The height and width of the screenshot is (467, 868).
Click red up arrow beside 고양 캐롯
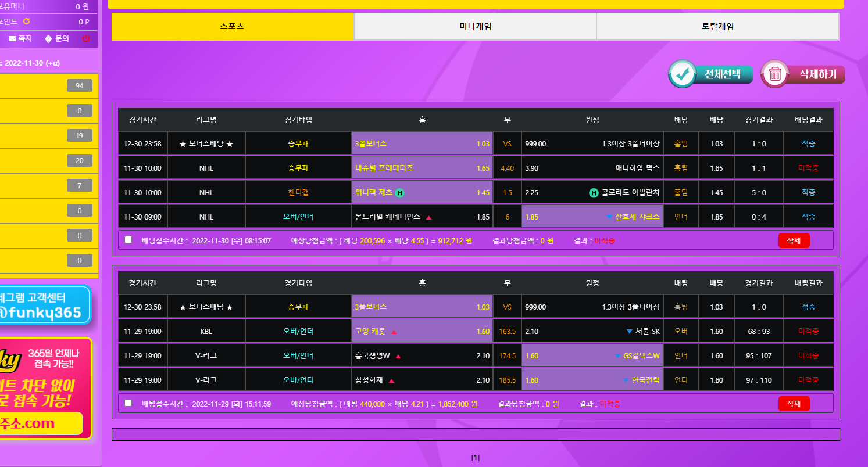(394, 332)
